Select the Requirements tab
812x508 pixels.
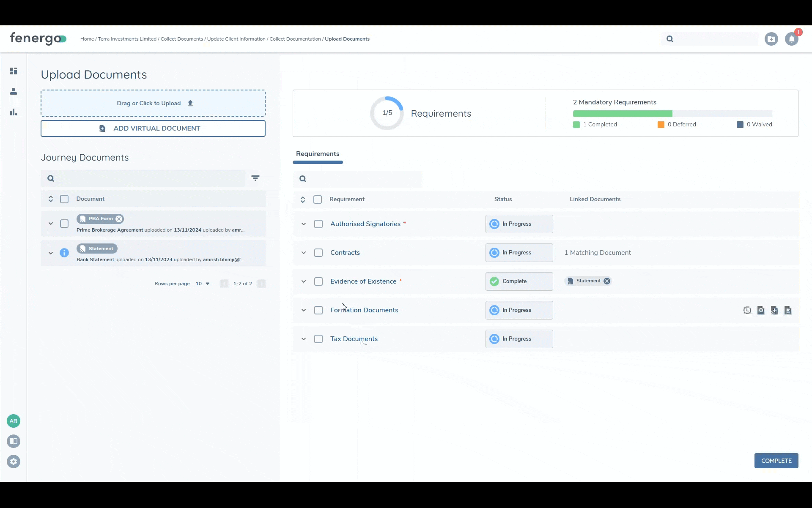tap(318, 154)
